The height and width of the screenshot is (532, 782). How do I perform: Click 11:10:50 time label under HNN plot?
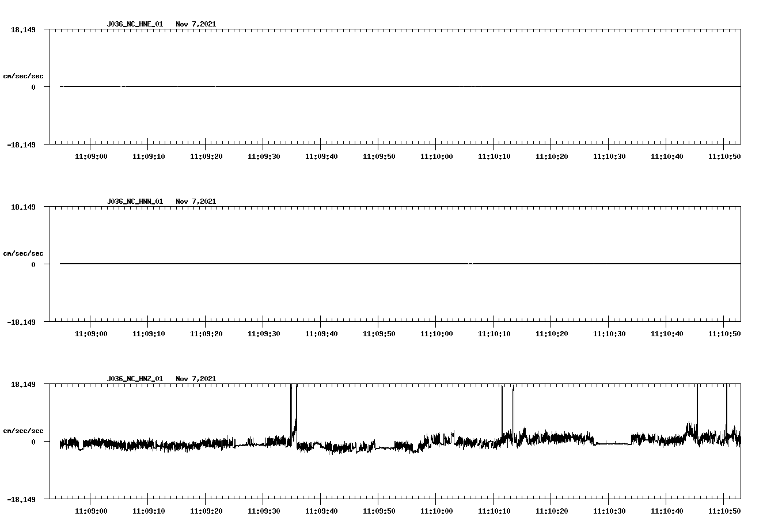coord(724,334)
